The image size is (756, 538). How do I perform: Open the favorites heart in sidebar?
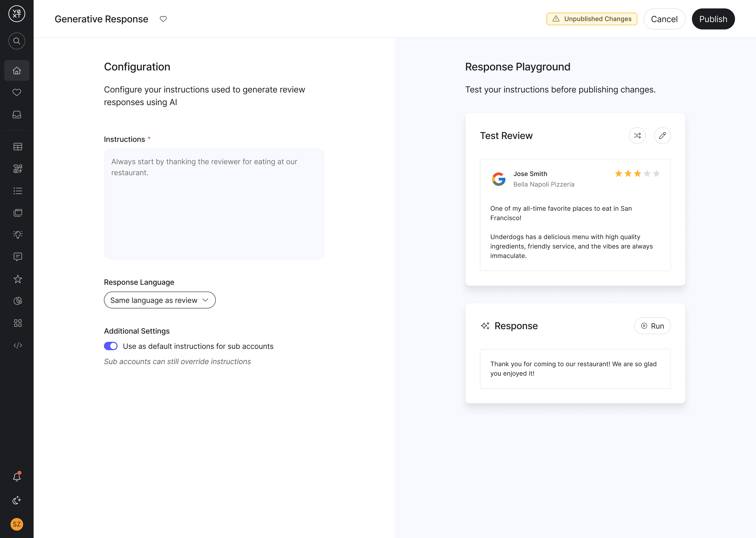point(17,92)
